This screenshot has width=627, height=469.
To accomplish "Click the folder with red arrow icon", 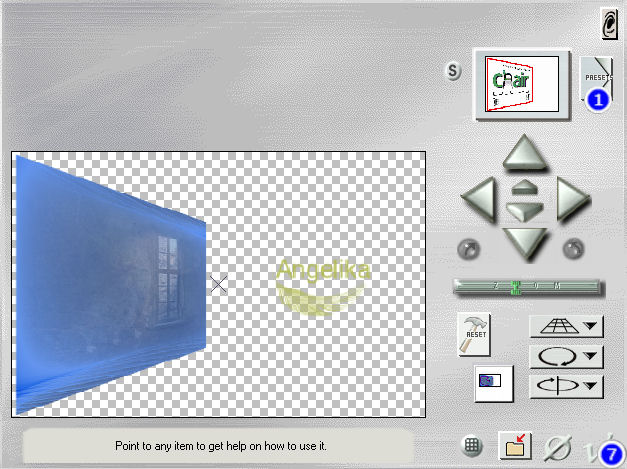I will click(x=517, y=446).
